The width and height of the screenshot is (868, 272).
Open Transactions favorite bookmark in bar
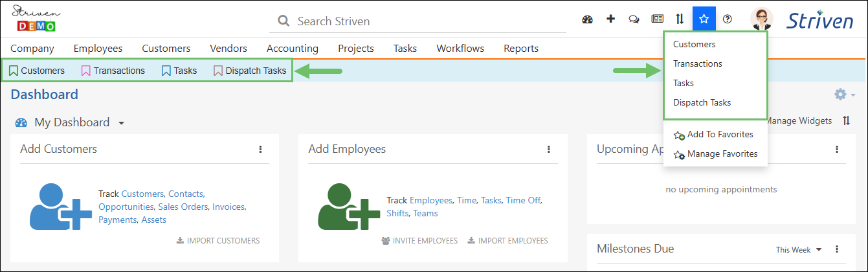[x=113, y=71]
